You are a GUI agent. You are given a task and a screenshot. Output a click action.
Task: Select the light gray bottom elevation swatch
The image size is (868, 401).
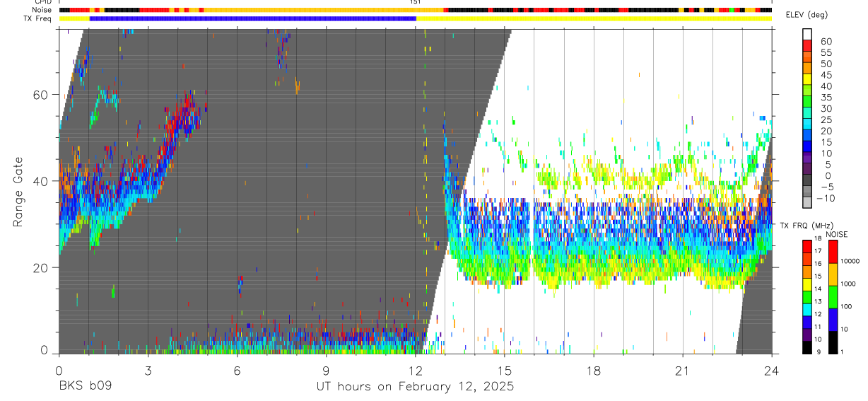click(x=807, y=204)
